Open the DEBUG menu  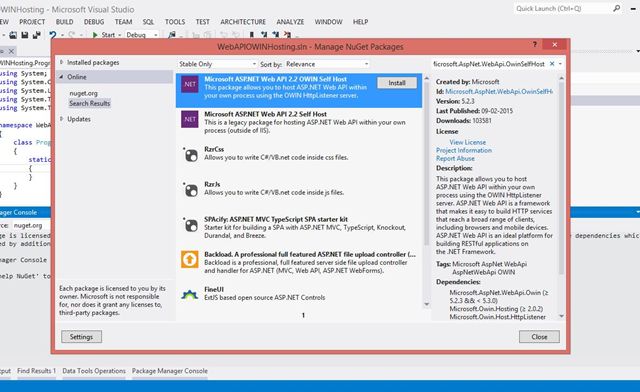94,22
